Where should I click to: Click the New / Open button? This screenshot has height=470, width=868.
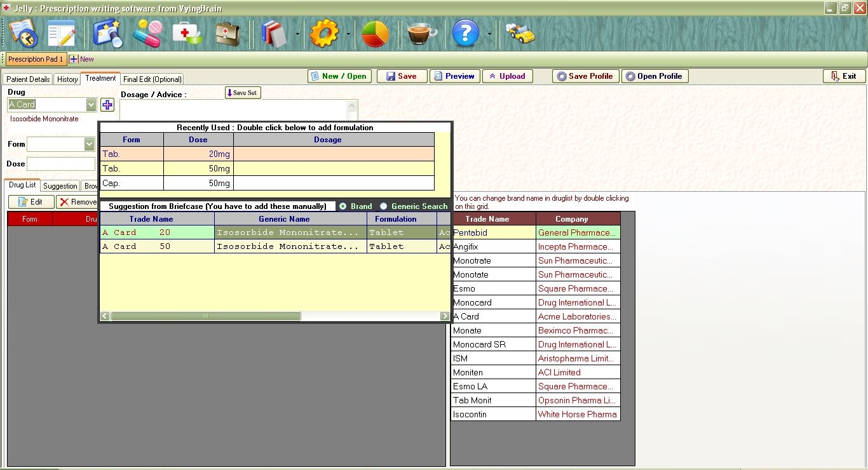click(x=339, y=76)
